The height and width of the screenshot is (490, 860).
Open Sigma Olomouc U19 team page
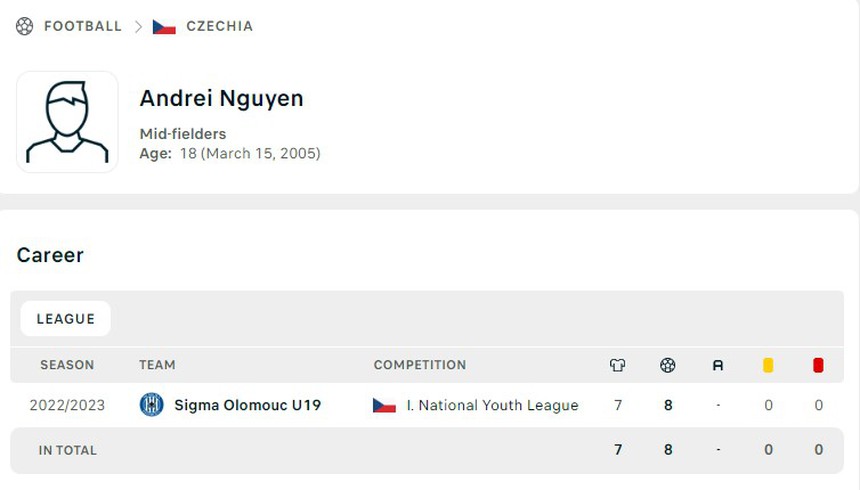247,405
